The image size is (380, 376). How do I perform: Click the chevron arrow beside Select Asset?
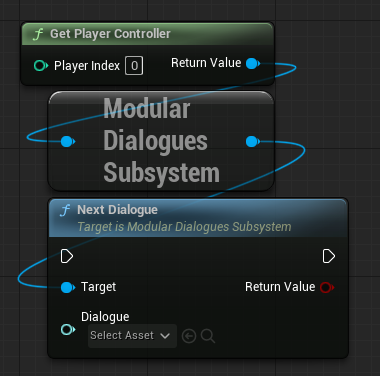(x=165, y=336)
